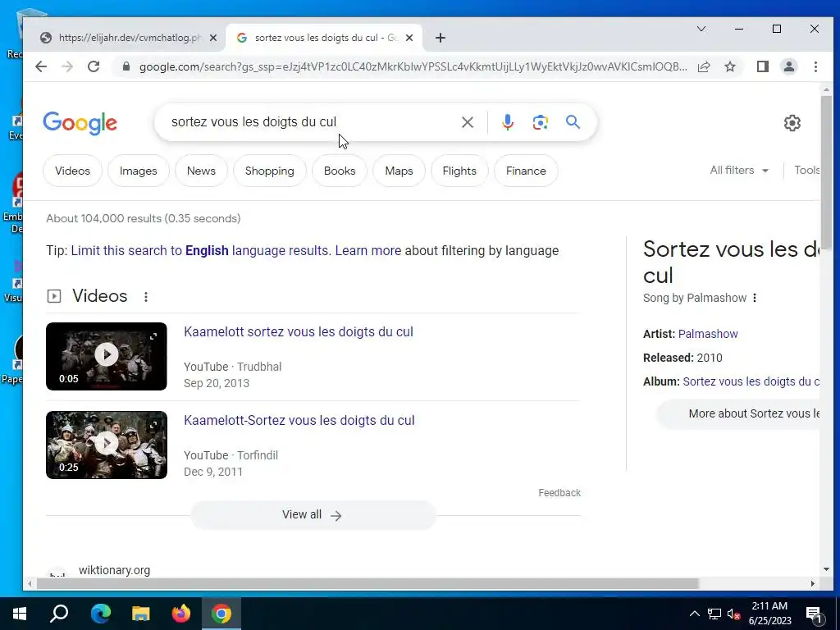Open Kaamelott-Sortez vous video by Torfindil

coord(299,421)
